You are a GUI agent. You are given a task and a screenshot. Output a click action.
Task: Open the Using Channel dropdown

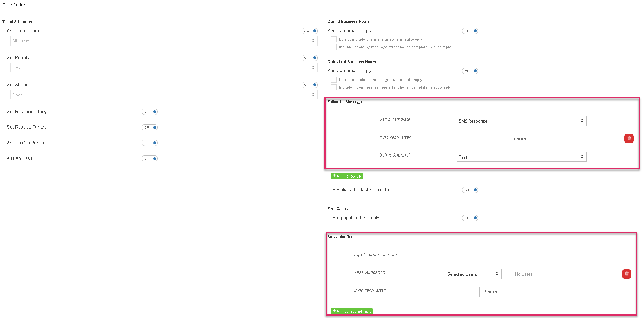coord(521,157)
